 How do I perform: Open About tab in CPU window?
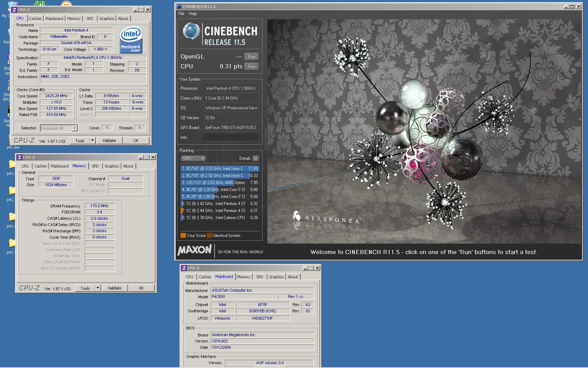coord(123,19)
